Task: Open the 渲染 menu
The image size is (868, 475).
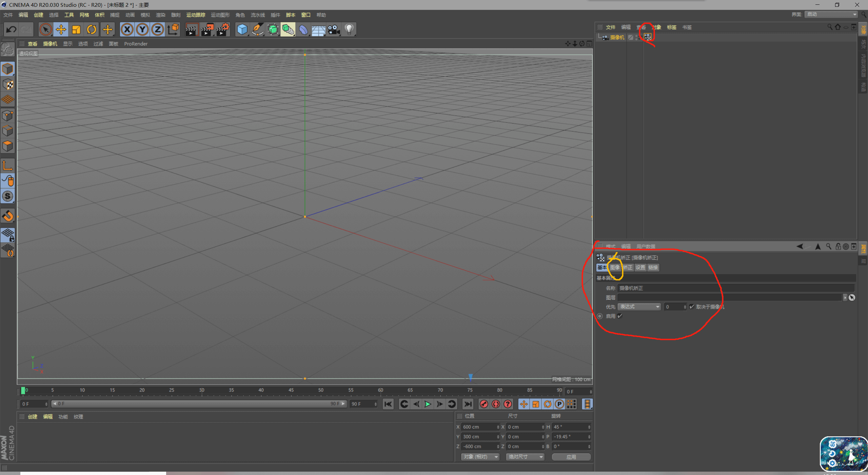Action: (x=160, y=15)
